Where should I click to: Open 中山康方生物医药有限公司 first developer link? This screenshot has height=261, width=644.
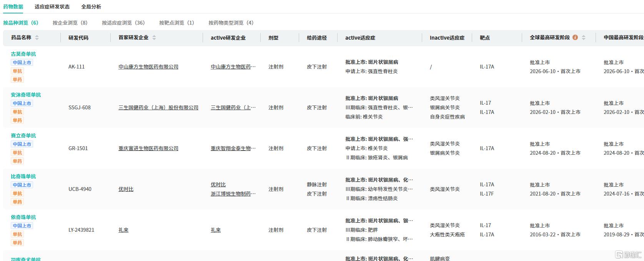pos(148,67)
